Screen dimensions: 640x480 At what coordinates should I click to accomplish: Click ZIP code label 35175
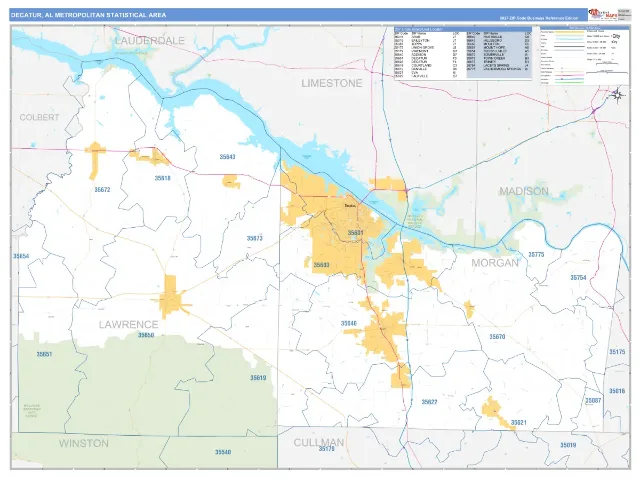(617, 352)
